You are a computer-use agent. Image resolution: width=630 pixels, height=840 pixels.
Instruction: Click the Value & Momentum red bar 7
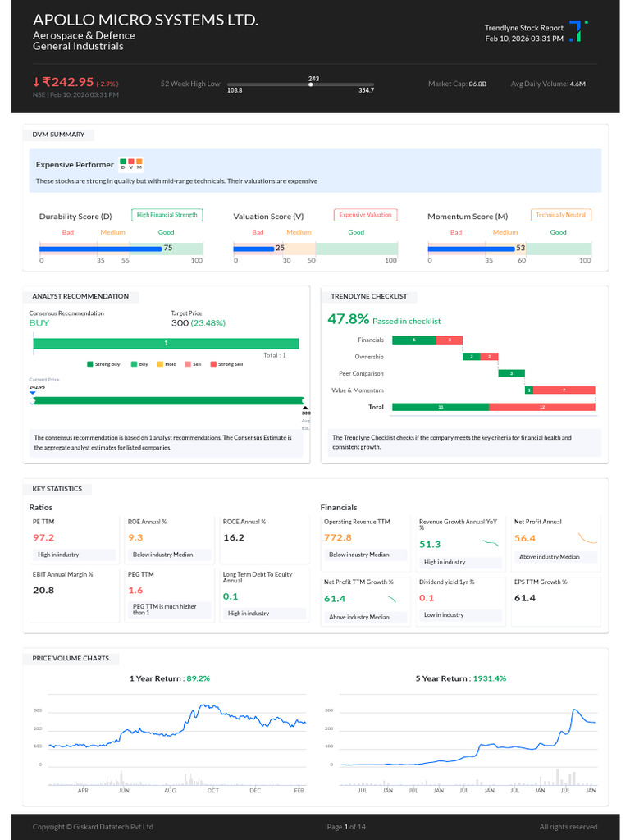(x=564, y=390)
